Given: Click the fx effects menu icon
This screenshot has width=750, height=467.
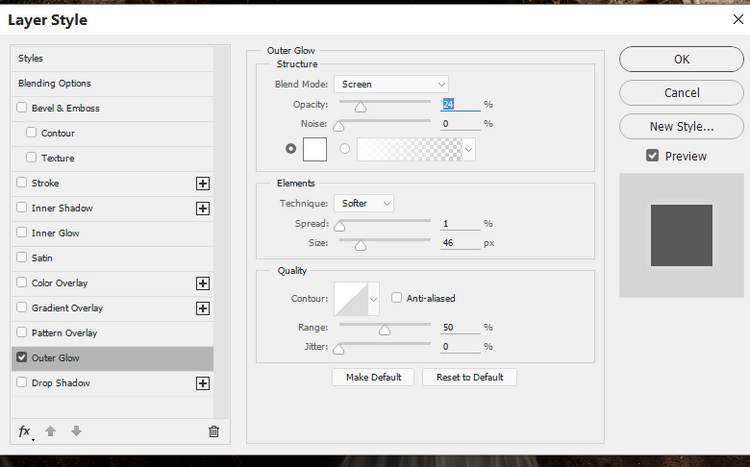Looking at the screenshot, I should [25, 431].
